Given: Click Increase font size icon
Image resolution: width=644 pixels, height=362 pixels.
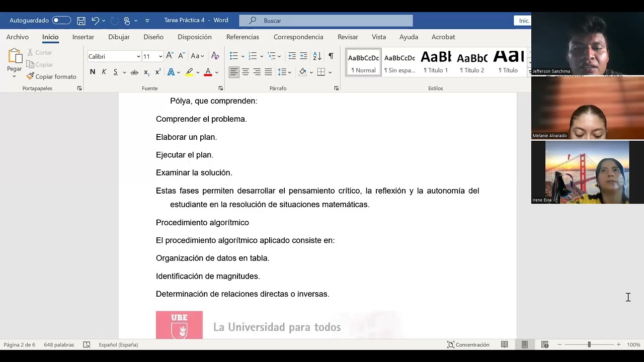Looking at the screenshot, I should [x=170, y=56].
